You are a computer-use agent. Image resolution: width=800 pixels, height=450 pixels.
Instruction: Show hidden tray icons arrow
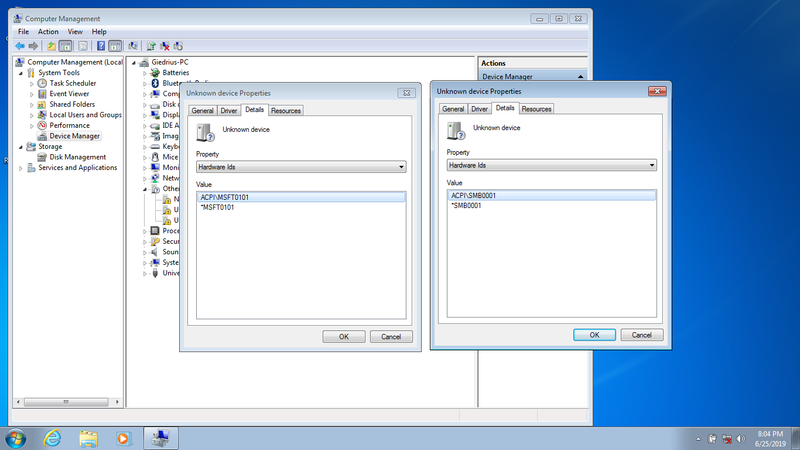(698, 439)
